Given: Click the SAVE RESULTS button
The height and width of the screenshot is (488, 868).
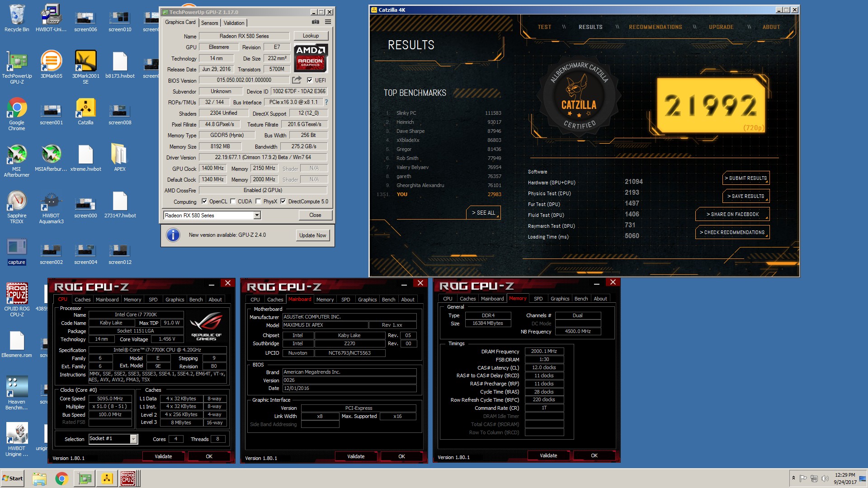Looking at the screenshot, I should [x=746, y=196].
